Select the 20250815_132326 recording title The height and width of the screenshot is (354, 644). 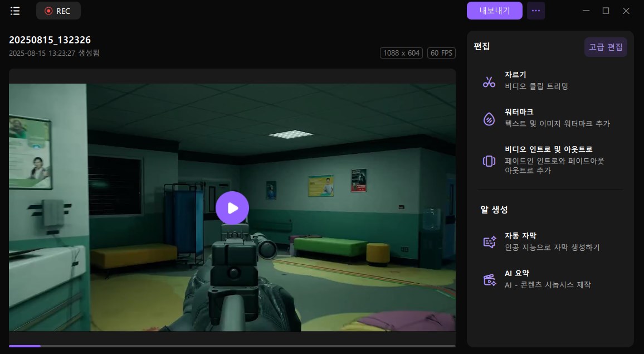click(50, 40)
